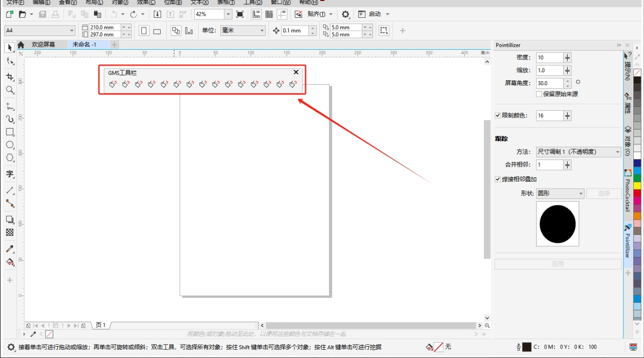Open the 文件 menu
Image resolution: width=644 pixels, height=358 pixels.
coord(15,2)
